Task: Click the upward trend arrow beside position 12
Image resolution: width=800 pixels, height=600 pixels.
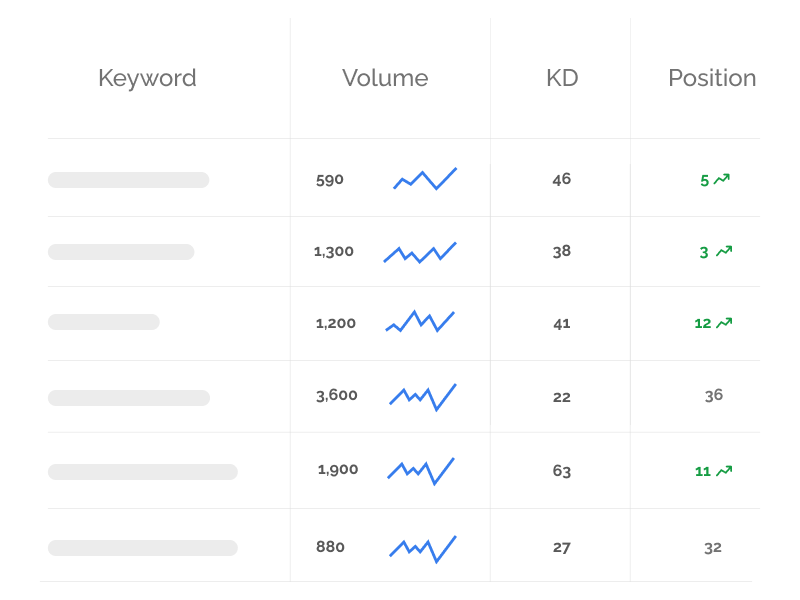Action: pyautogui.click(x=725, y=323)
